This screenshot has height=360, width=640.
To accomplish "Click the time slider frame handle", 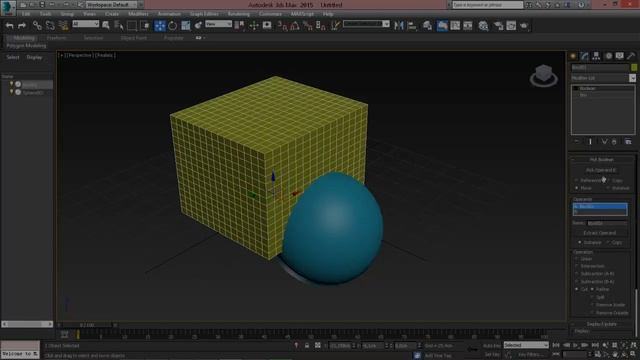I will (x=87, y=325).
